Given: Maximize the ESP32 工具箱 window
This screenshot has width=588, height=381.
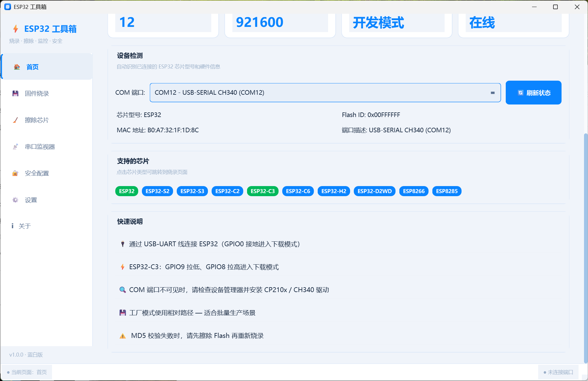Looking at the screenshot, I should coord(556,7).
